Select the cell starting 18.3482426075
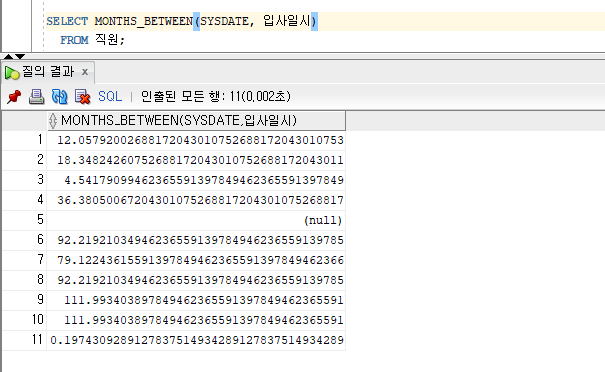The width and height of the screenshot is (605, 372). click(x=196, y=160)
